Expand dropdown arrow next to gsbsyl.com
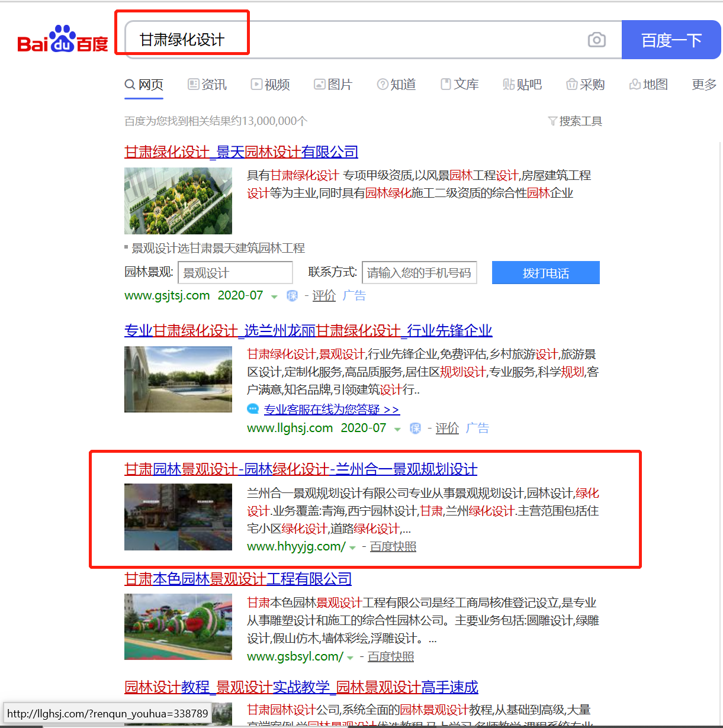The image size is (723, 728). [x=350, y=658]
